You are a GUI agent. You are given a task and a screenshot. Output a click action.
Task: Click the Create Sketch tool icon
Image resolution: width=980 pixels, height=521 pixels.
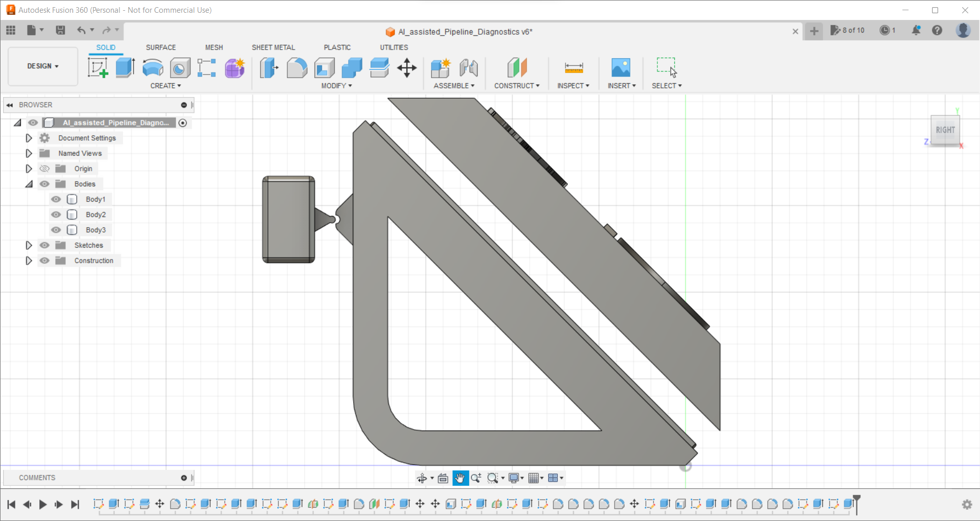coord(97,67)
